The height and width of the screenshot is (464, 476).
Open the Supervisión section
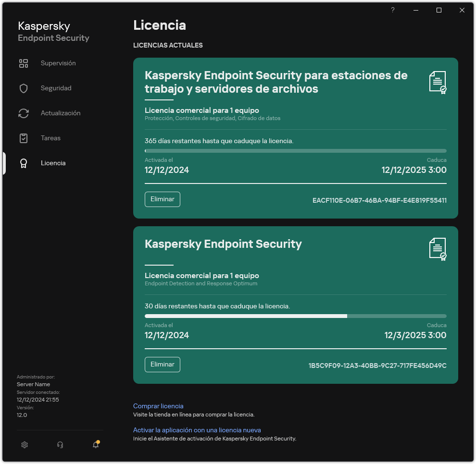tap(58, 63)
